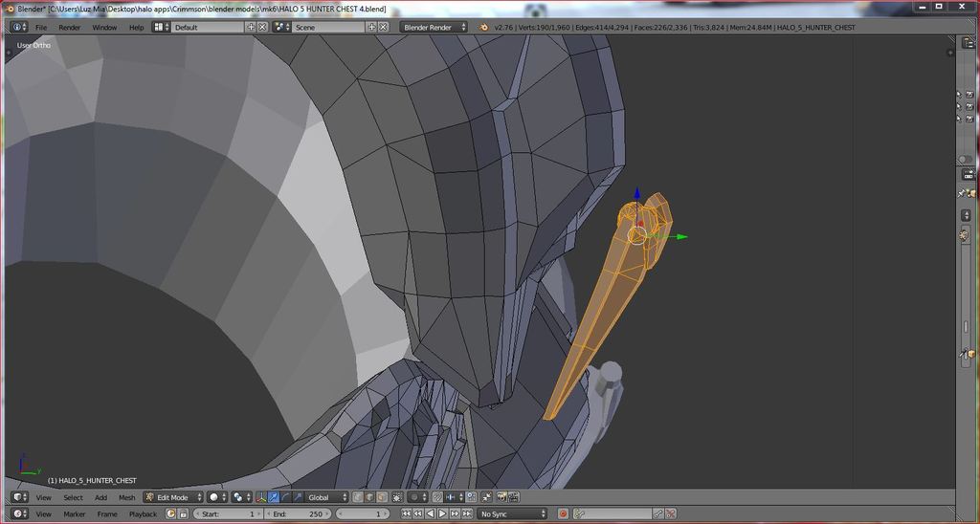Open the Add menu
Screen dimensions: 980x524
[100, 498]
